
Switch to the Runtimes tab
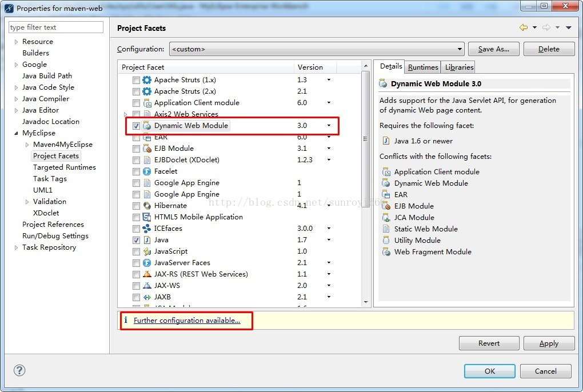pos(423,67)
